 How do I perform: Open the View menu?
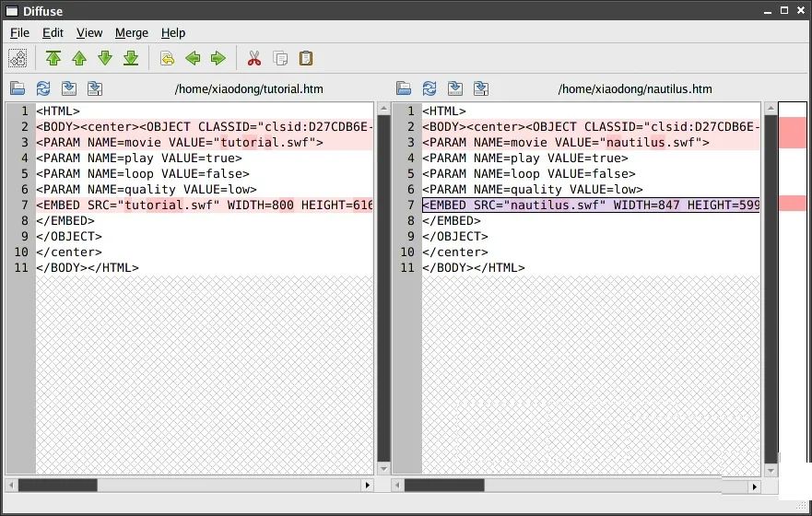tap(89, 32)
